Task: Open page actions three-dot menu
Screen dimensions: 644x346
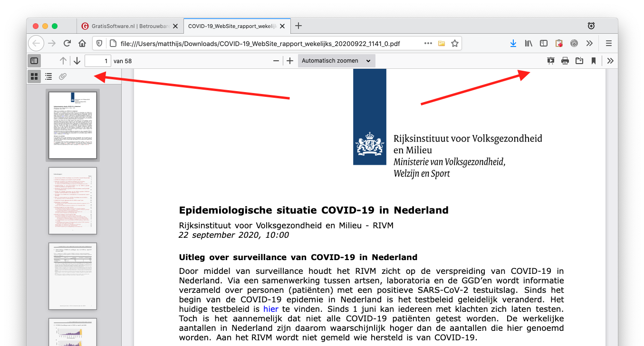Action: click(x=428, y=43)
